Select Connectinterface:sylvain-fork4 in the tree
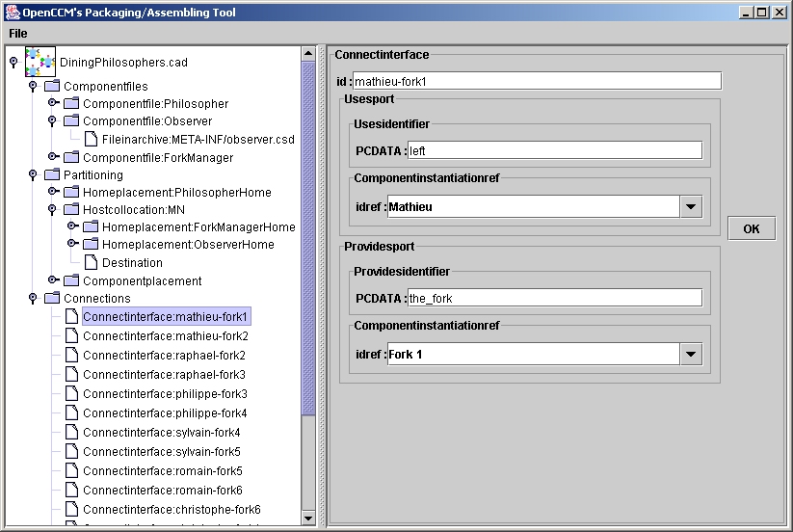Screen dimensions: 793x532 [161, 433]
